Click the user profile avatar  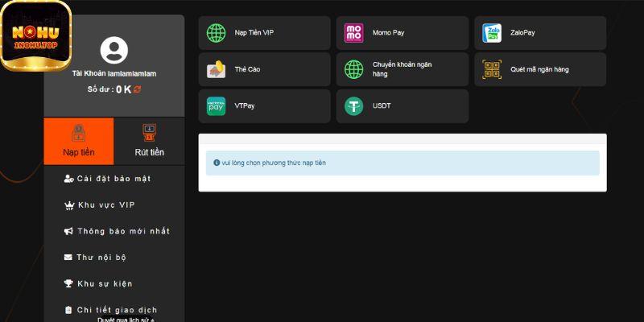pyautogui.click(x=114, y=51)
